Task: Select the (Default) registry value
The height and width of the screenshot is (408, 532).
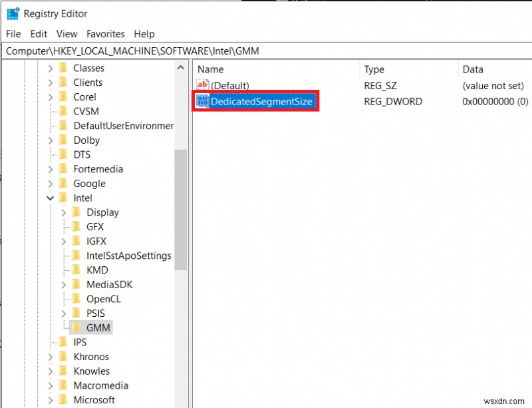Action: (x=231, y=85)
